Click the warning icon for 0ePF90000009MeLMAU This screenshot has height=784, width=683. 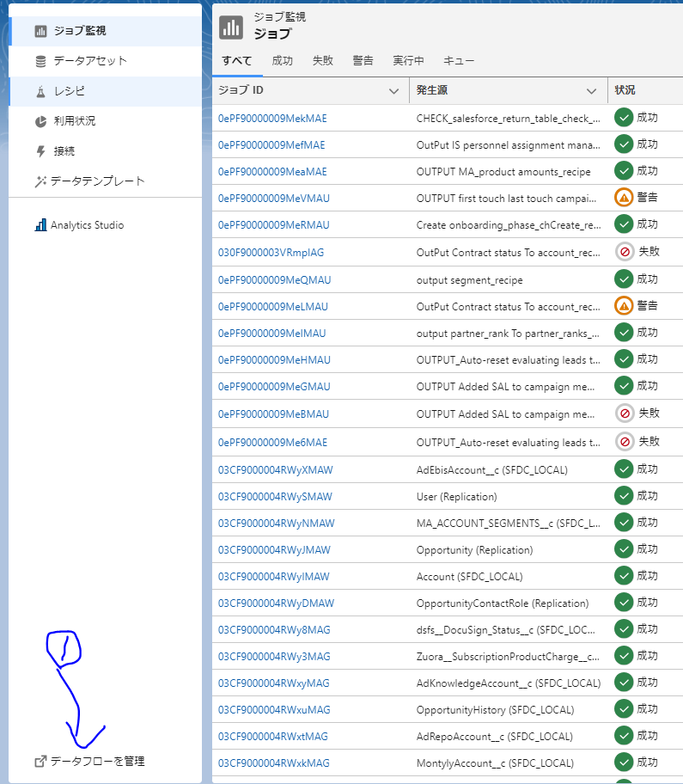(624, 305)
